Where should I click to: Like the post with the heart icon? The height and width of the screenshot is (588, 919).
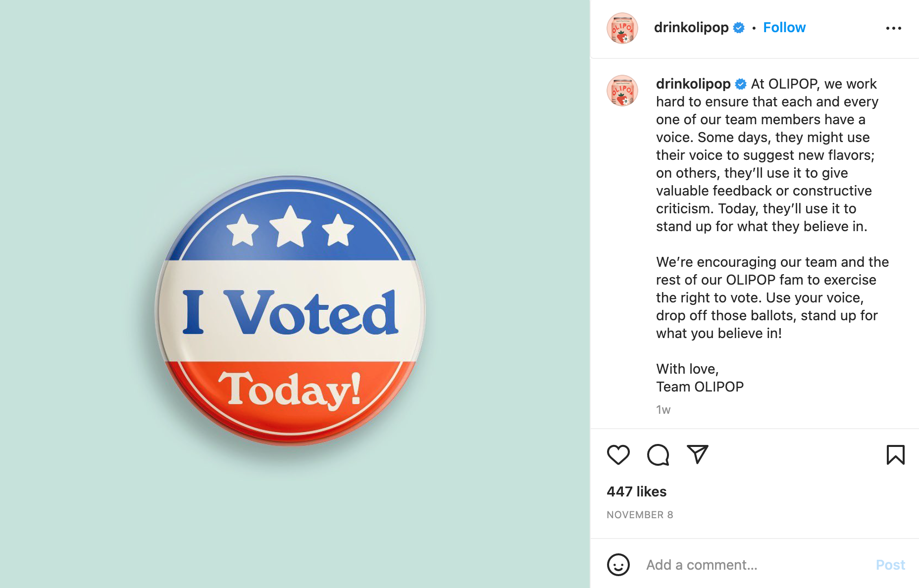click(618, 455)
